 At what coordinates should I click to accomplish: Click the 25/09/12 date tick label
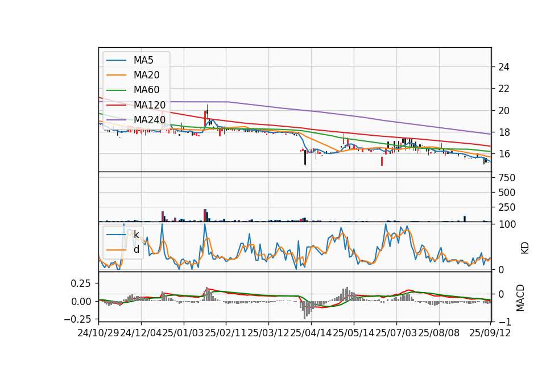tap(490, 333)
